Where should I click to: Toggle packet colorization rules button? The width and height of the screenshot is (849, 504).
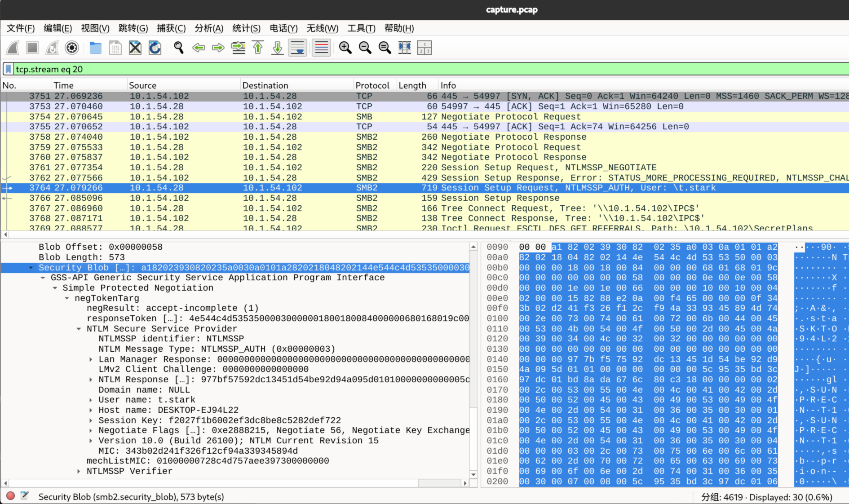coord(321,48)
